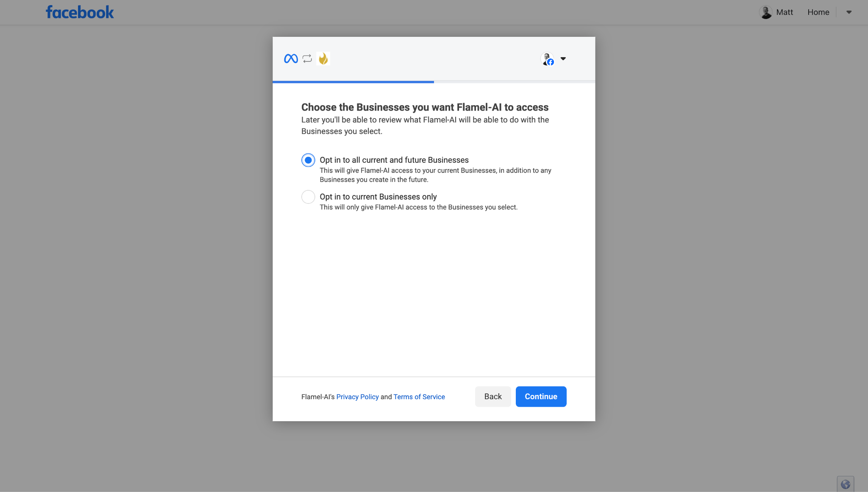Select Opt in to current Businesses only
Screen dimensions: 868x492
tap(308, 197)
